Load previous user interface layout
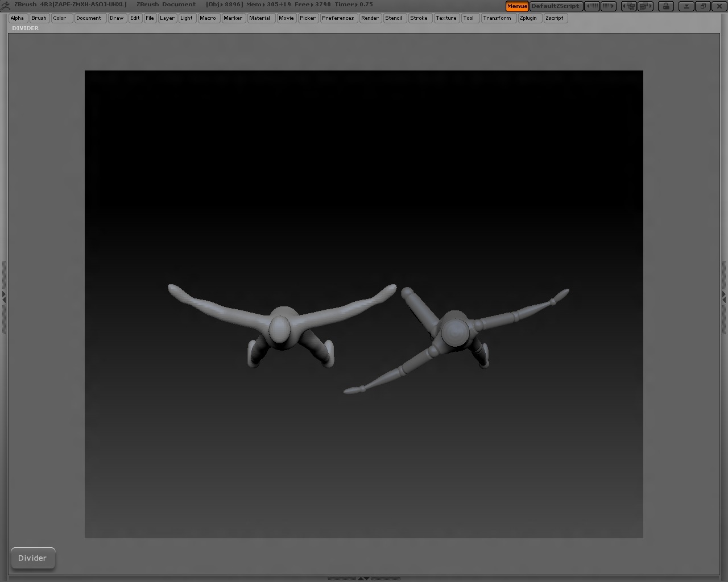The height and width of the screenshot is (582, 728). (628, 6)
